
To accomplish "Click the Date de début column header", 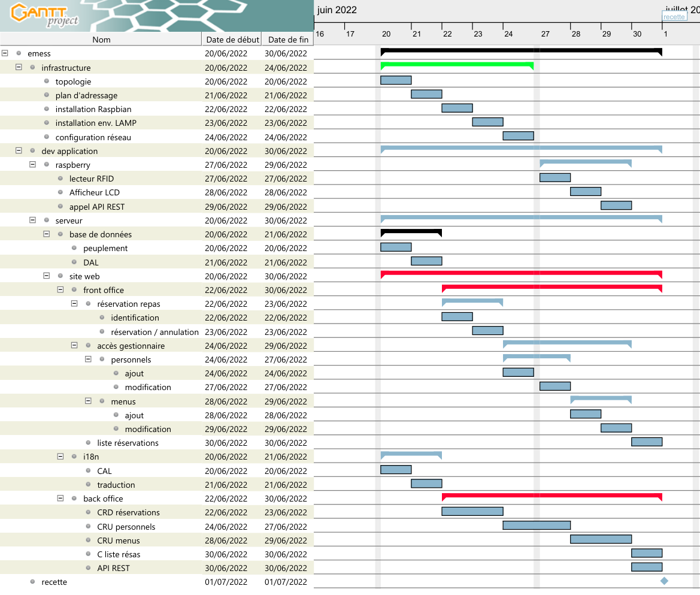I will point(232,40).
